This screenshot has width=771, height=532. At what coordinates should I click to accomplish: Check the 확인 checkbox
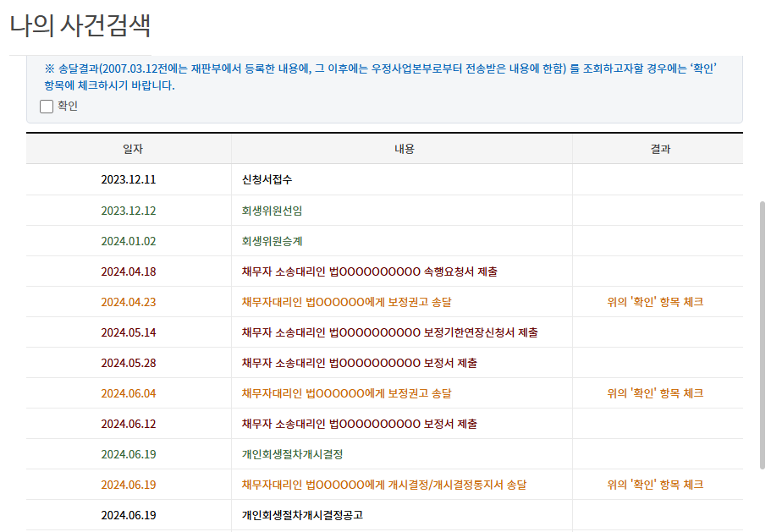(47, 107)
